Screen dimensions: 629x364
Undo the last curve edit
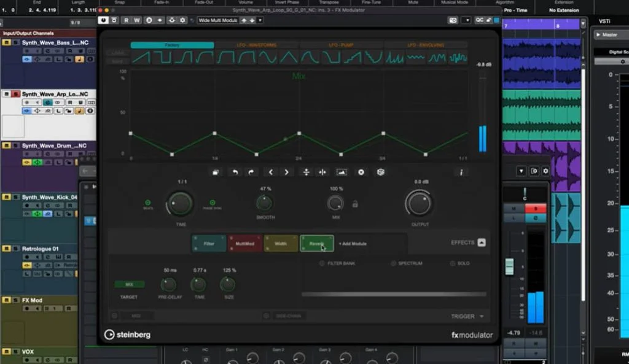[x=235, y=172]
